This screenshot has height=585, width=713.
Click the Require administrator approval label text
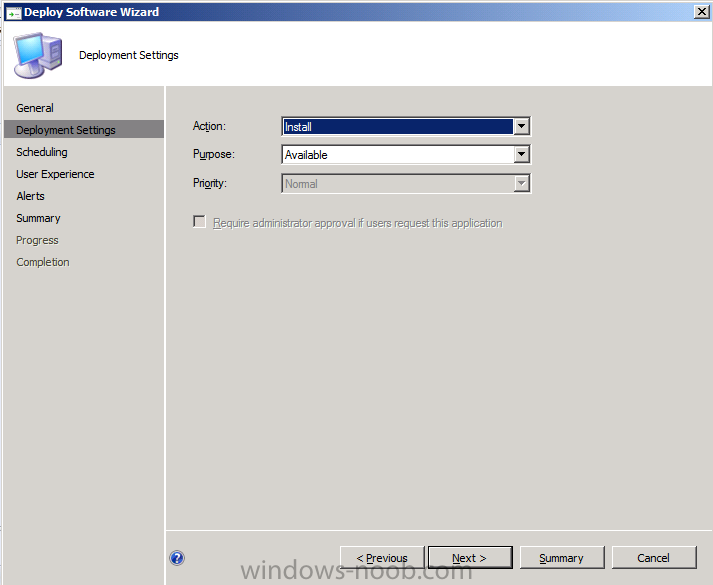[x=358, y=223]
